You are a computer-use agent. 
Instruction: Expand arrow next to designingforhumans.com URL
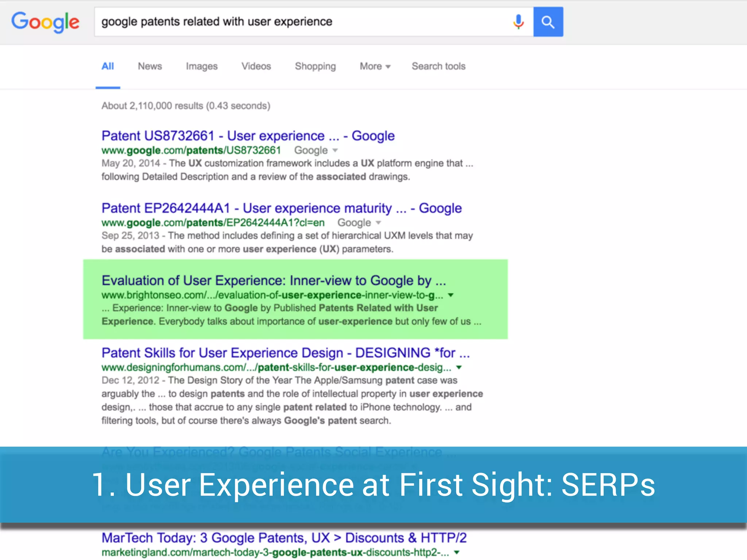coord(459,367)
